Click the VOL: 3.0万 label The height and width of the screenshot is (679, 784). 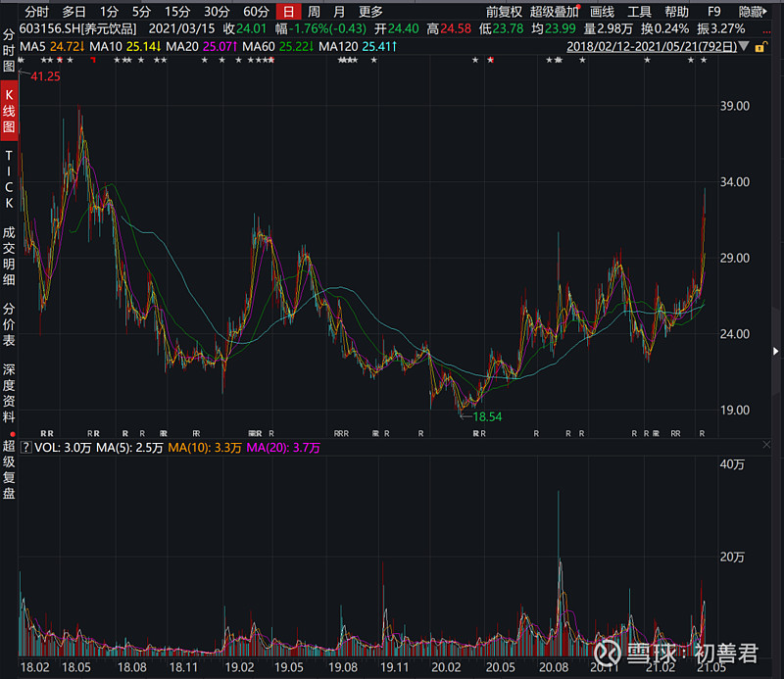pyautogui.click(x=63, y=448)
